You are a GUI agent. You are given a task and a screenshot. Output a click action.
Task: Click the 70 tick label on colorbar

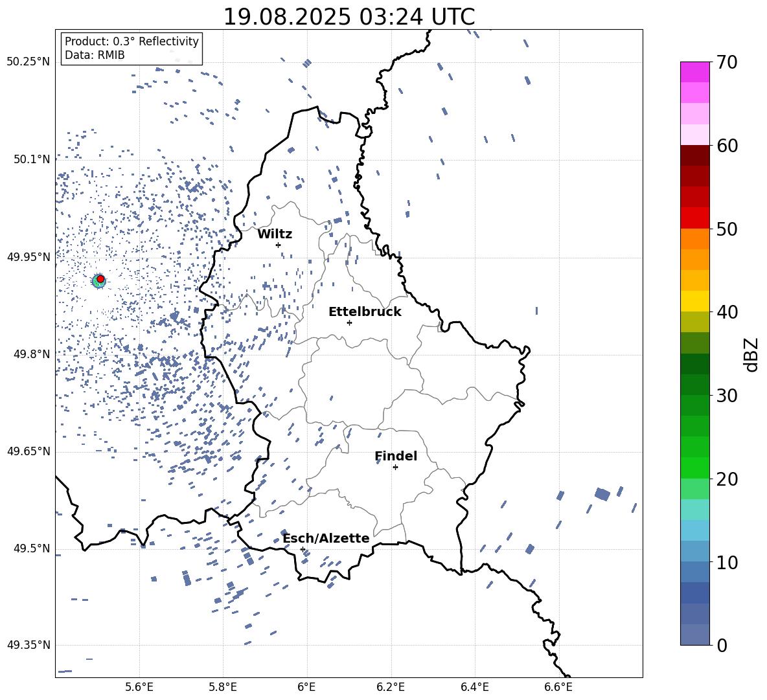[x=726, y=62]
